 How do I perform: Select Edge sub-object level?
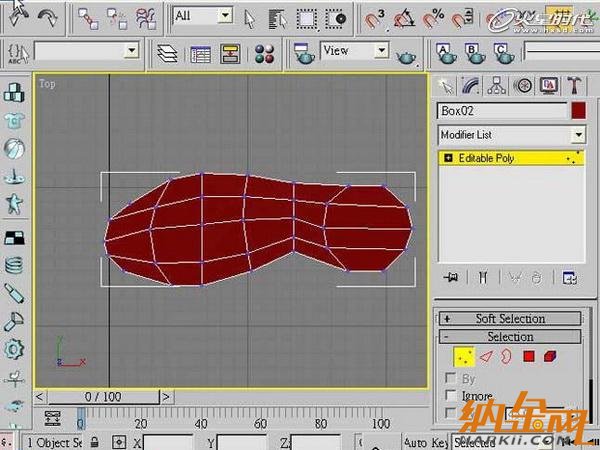pos(486,357)
